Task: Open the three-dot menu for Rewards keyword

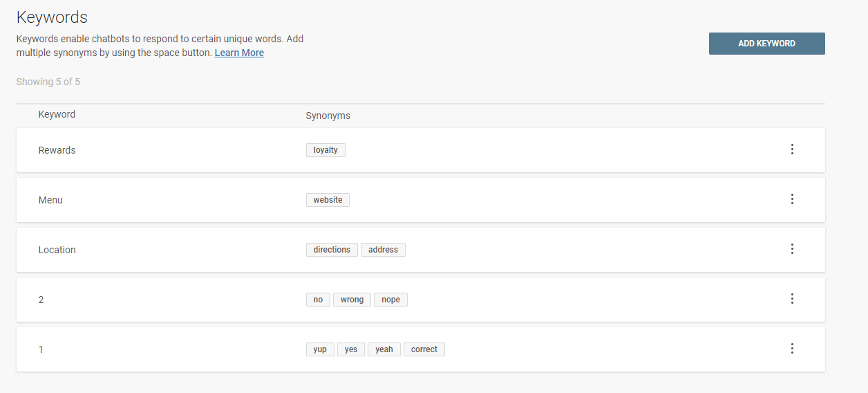Action: pyautogui.click(x=792, y=149)
